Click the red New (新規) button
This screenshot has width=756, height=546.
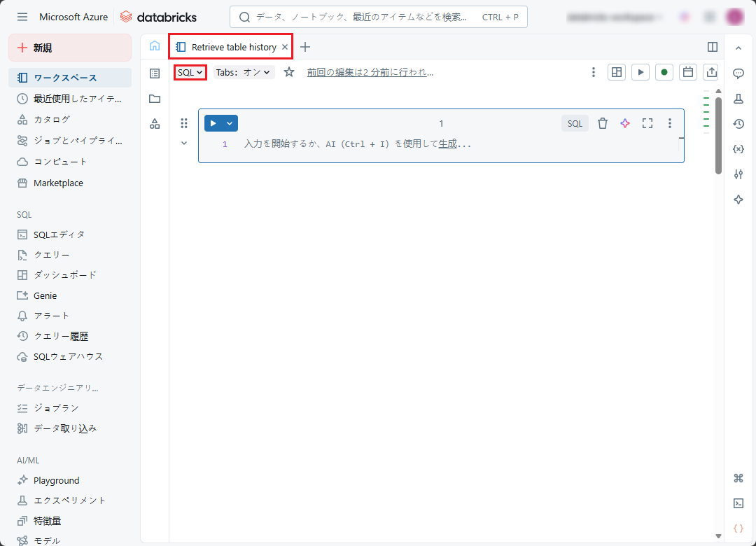[x=69, y=48]
